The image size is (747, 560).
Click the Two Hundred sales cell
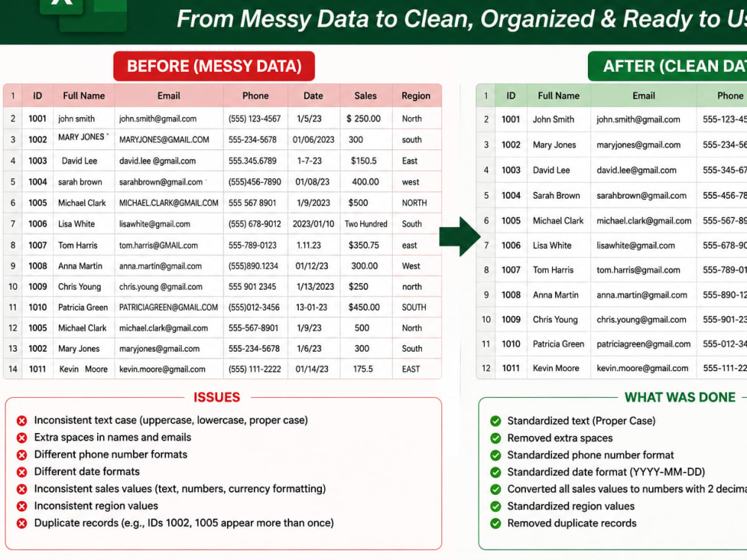pyautogui.click(x=366, y=224)
